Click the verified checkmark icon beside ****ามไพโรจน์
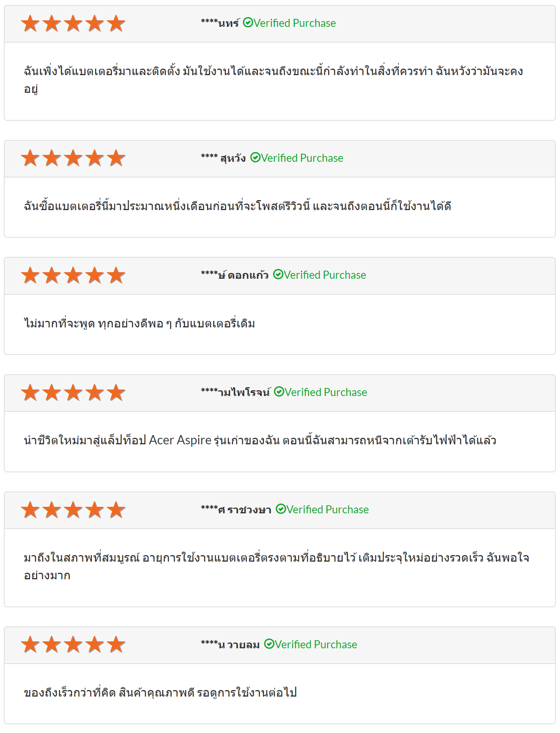The image size is (560, 733). click(x=279, y=392)
